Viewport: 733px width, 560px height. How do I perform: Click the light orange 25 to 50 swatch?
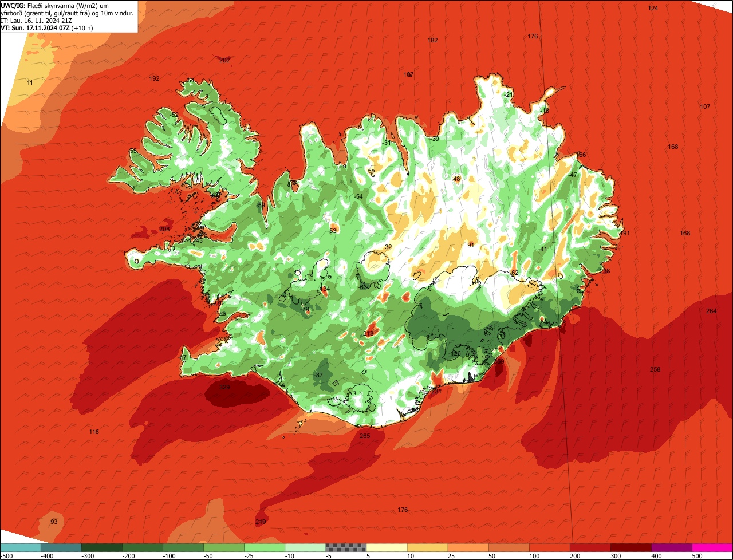click(468, 547)
